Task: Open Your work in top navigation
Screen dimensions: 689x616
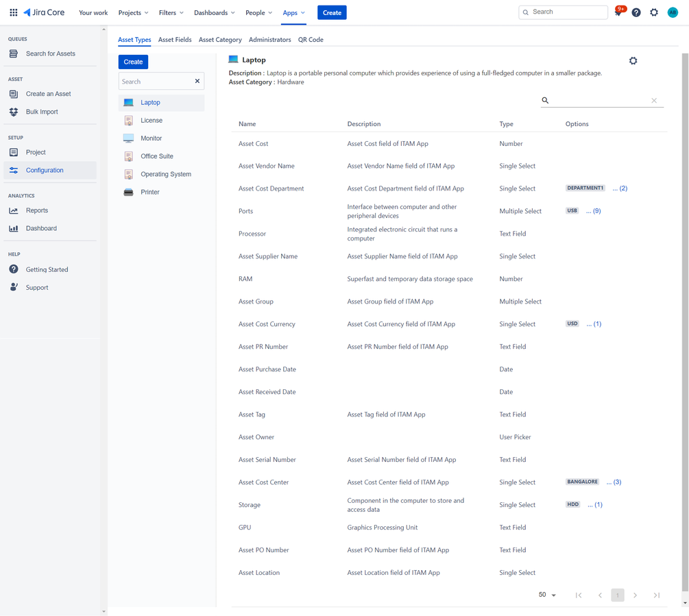Action: (93, 13)
